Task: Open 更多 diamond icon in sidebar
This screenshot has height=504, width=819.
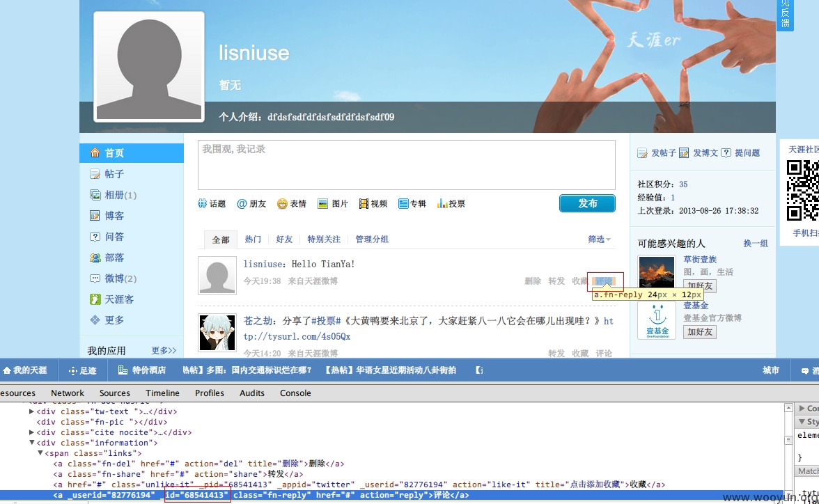Action: 95,320
